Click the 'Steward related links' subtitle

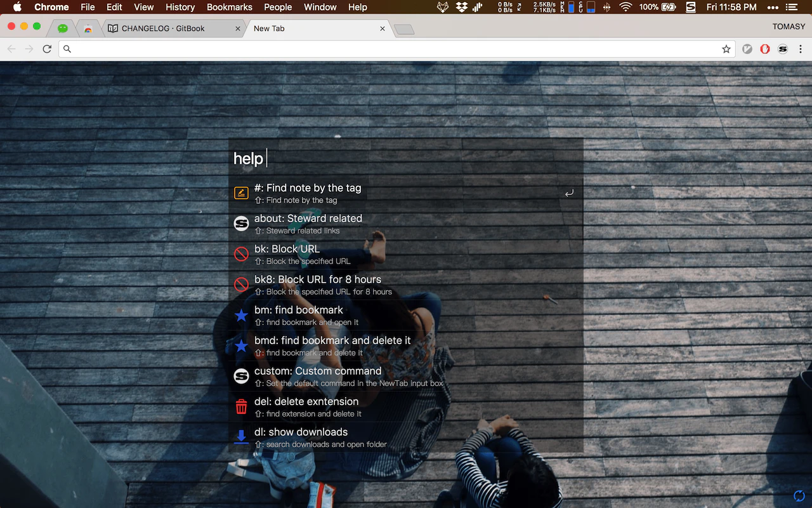coord(303,231)
